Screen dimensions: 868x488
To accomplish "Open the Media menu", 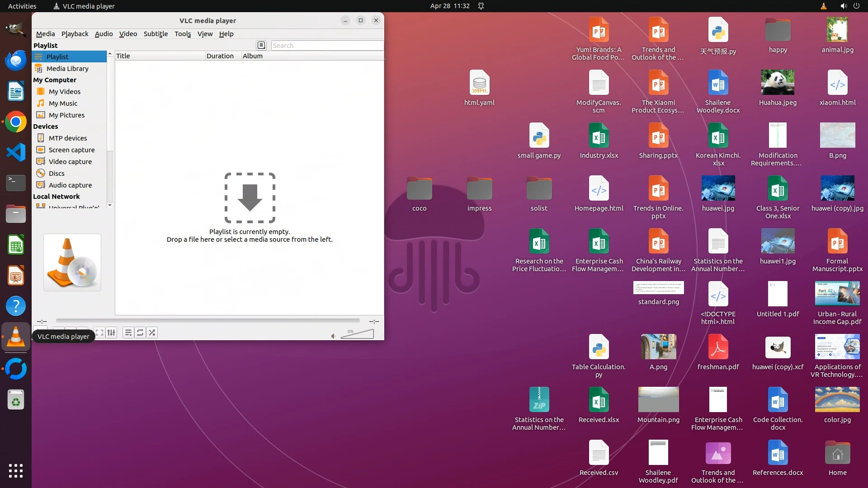I will 45,34.
